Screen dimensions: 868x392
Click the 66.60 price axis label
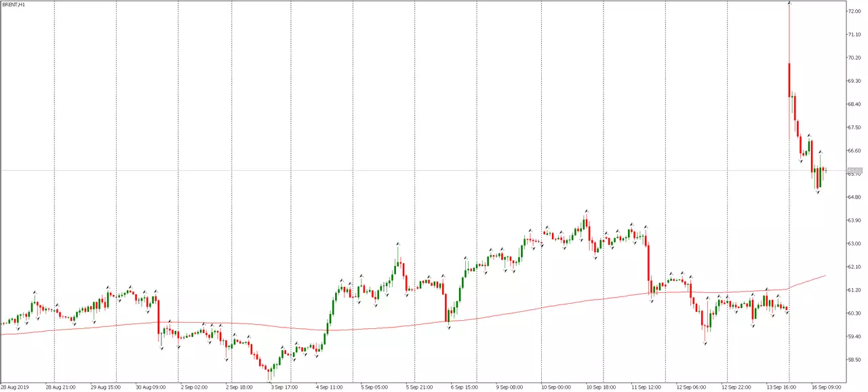tap(854, 151)
